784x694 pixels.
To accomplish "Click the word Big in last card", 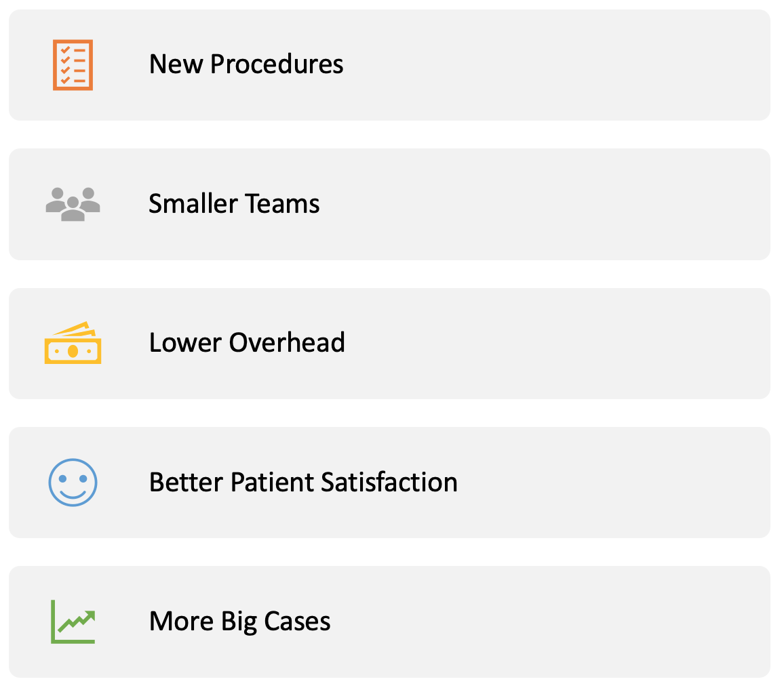I will tap(239, 623).
